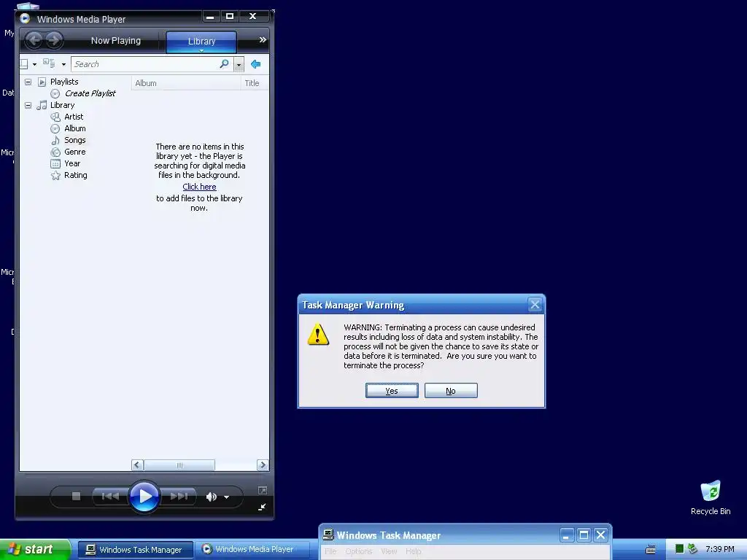Image resolution: width=747 pixels, height=560 pixels.
Task: Click the Back arrow in Media Player
Action: point(34,40)
